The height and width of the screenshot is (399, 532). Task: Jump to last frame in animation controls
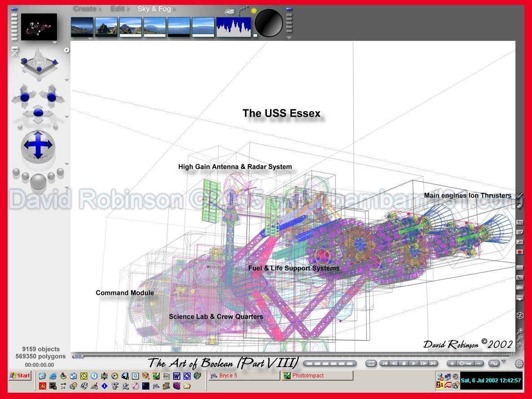pyautogui.click(x=433, y=364)
